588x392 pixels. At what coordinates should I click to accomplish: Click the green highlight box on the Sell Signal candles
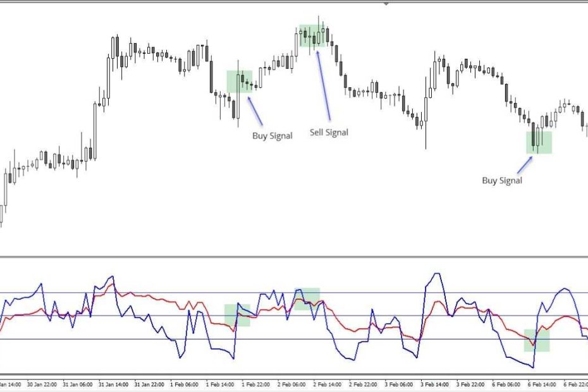[313, 36]
